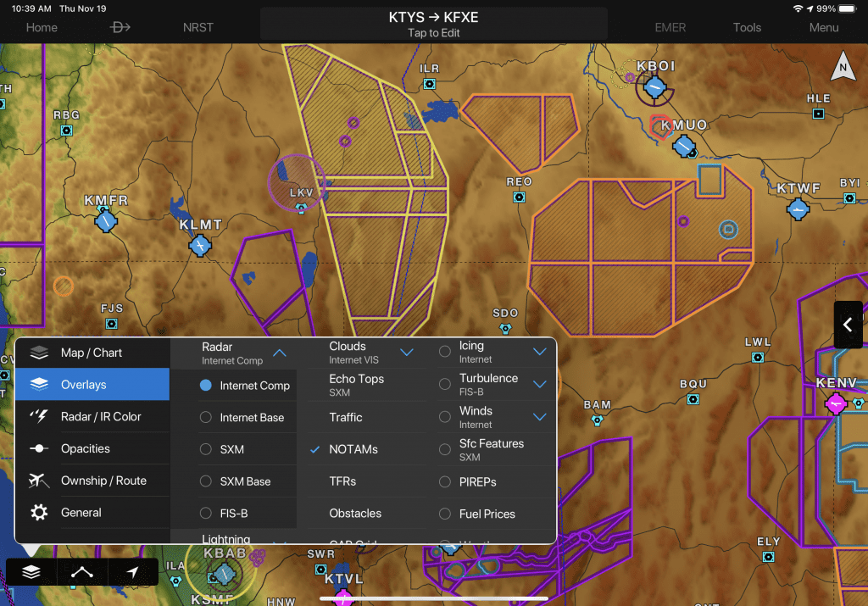Tap the LKV waypoint symbol
Screen dimensions: 868x606
[301, 208]
